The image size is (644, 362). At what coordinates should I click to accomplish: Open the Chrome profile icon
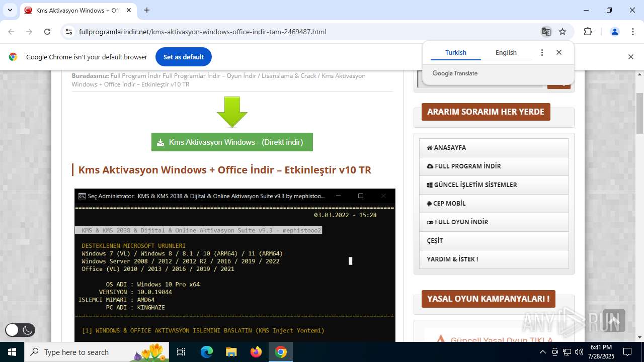tap(614, 32)
